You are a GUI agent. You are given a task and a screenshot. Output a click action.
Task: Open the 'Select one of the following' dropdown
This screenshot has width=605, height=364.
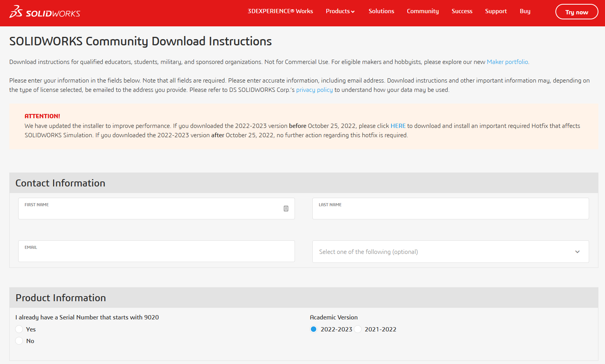point(451,252)
